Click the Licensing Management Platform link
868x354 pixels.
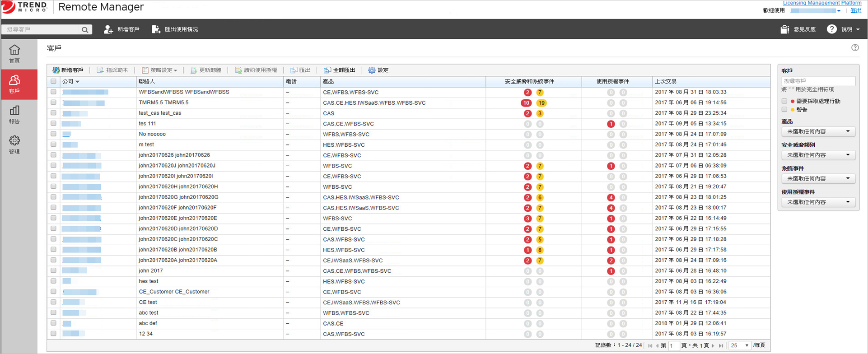pos(822,3)
